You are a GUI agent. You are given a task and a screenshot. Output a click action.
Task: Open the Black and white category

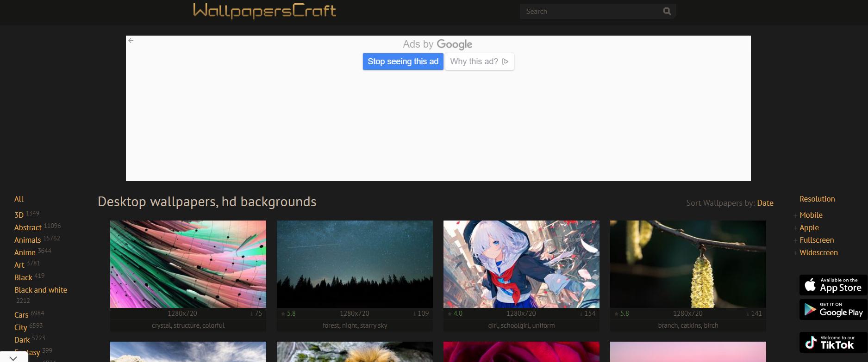tap(41, 290)
